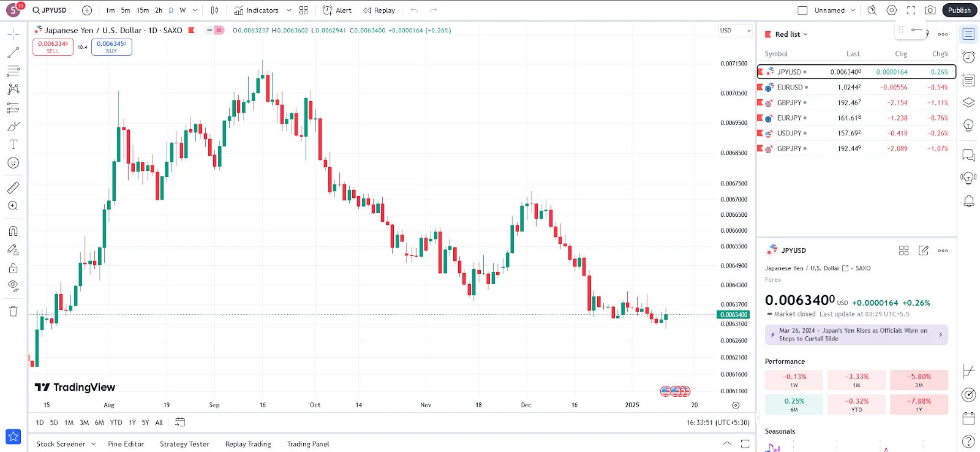Open the favorites star toolbar button
The width and height of the screenshot is (980, 452).
13,437
